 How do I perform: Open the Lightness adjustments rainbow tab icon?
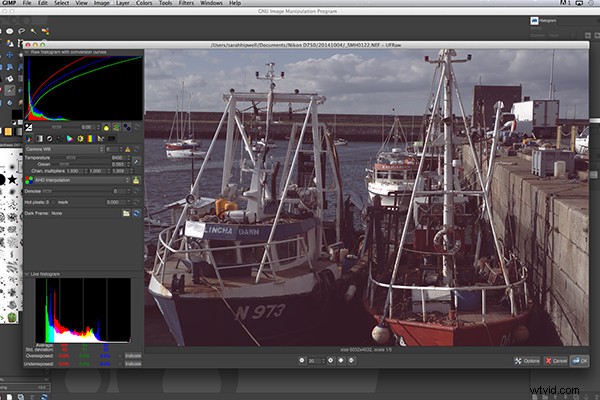90,139
